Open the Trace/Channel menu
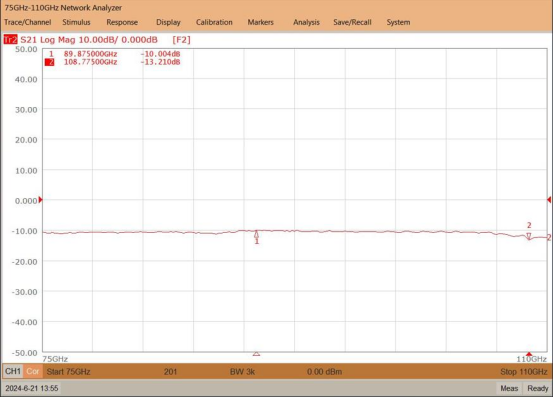This screenshot has height=397, width=554. click(x=28, y=22)
